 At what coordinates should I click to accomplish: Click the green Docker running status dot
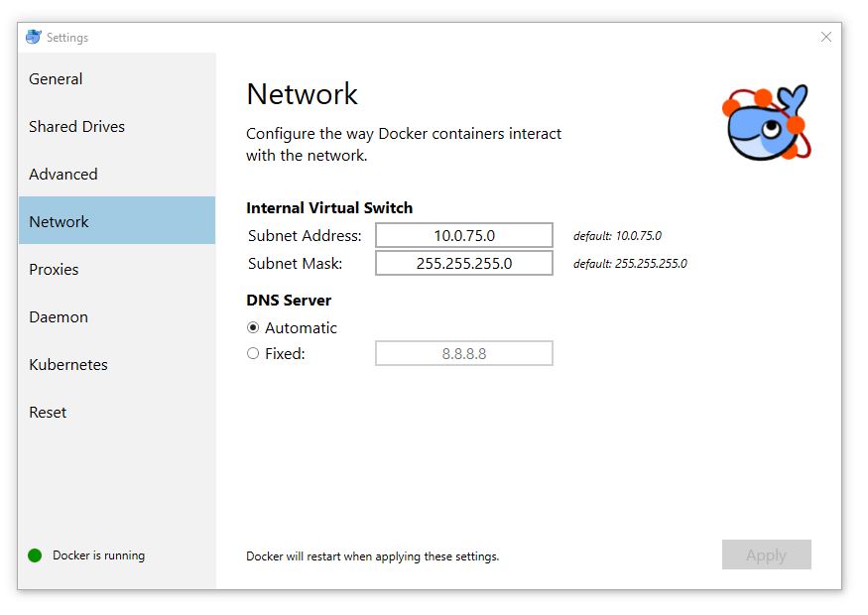click(35, 555)
